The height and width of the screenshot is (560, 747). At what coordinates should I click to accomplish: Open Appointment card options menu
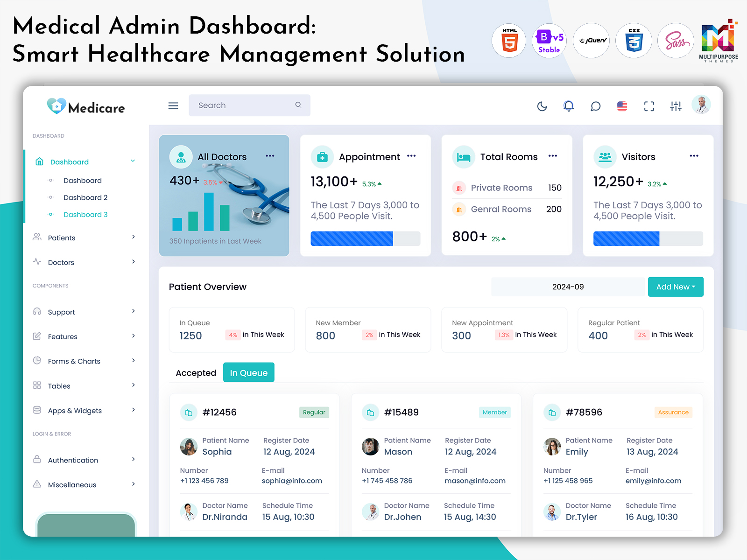[x=411, y=156]
